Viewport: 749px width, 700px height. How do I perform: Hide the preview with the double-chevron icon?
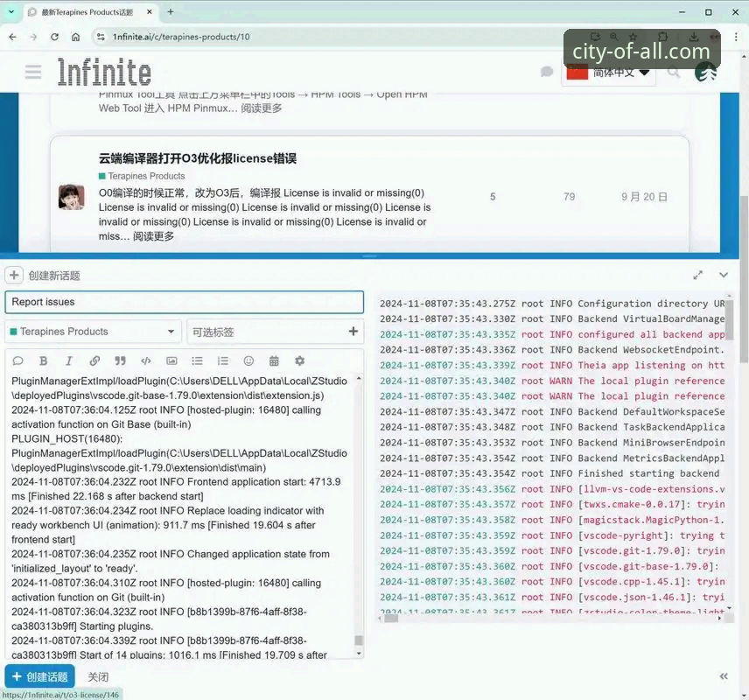724,676
